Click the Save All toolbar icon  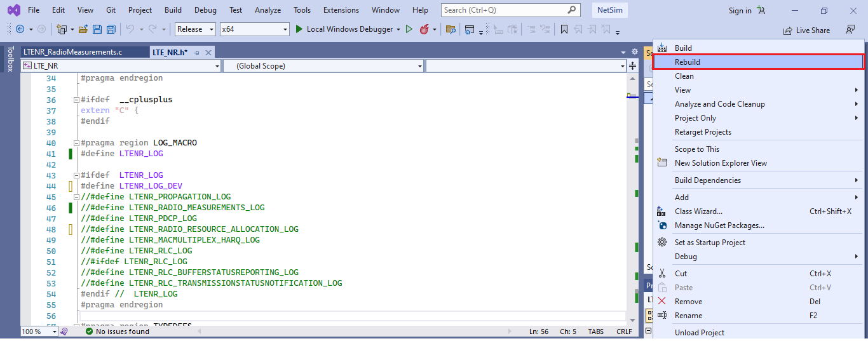point(111,29)
